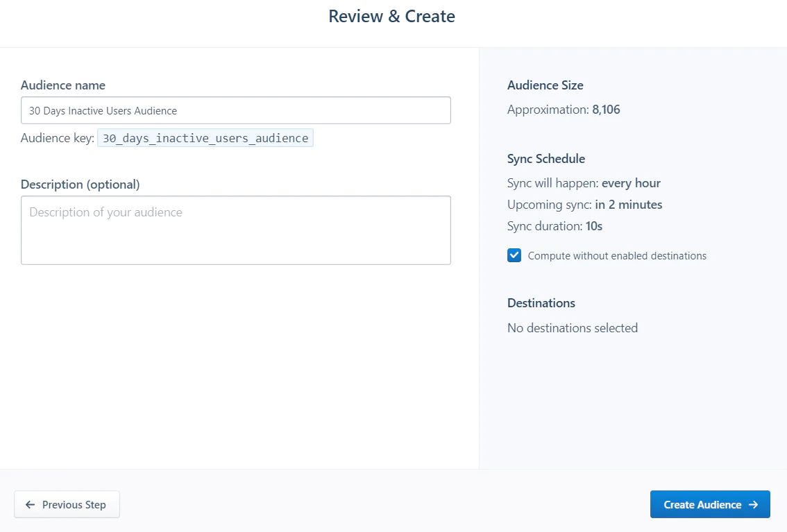This screenshot has height=532, width=787.
Task: Click the 'in 2 minutes' upcoming sync text
Action: click(x=628, y=205)
